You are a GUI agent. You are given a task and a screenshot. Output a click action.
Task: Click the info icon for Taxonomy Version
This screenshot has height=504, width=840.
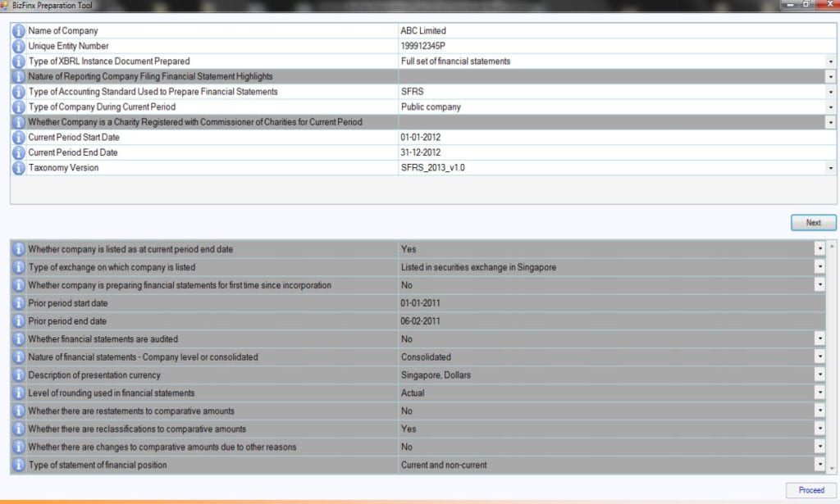point(17,167)
